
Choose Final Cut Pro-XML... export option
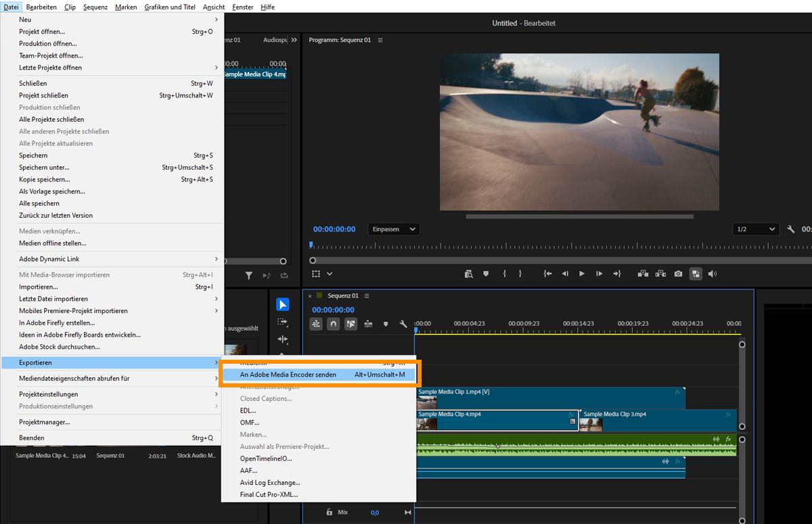click(318, 495)
